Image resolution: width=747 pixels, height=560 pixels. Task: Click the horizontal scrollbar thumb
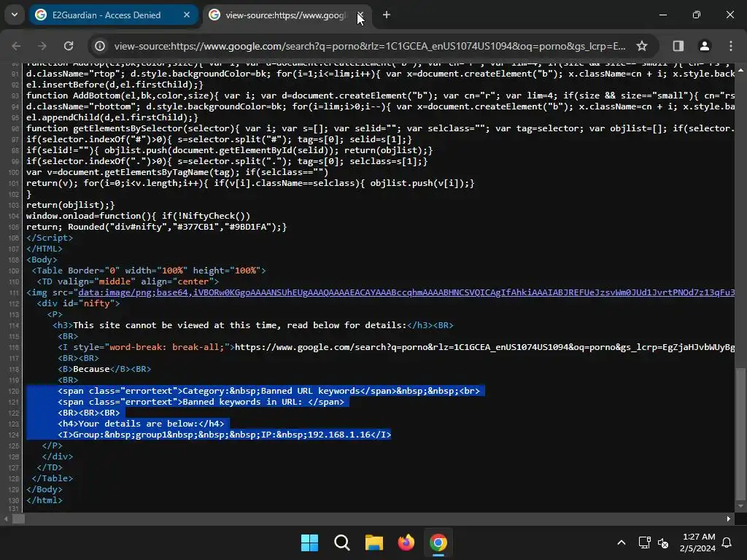coord(18,519)
